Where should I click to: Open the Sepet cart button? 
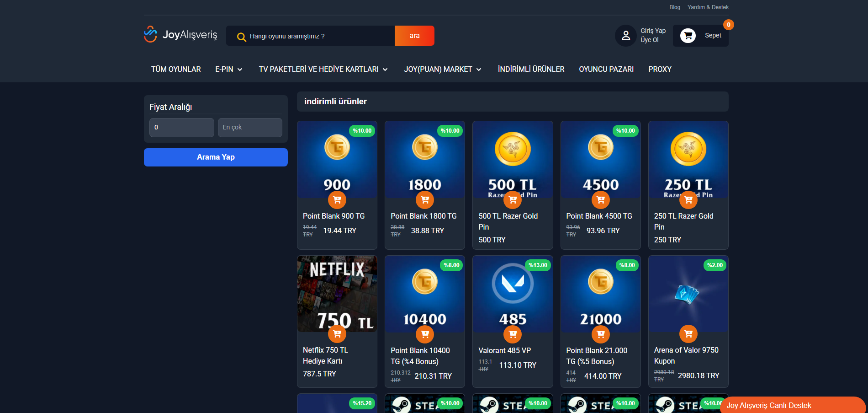[x=701, y=36]
